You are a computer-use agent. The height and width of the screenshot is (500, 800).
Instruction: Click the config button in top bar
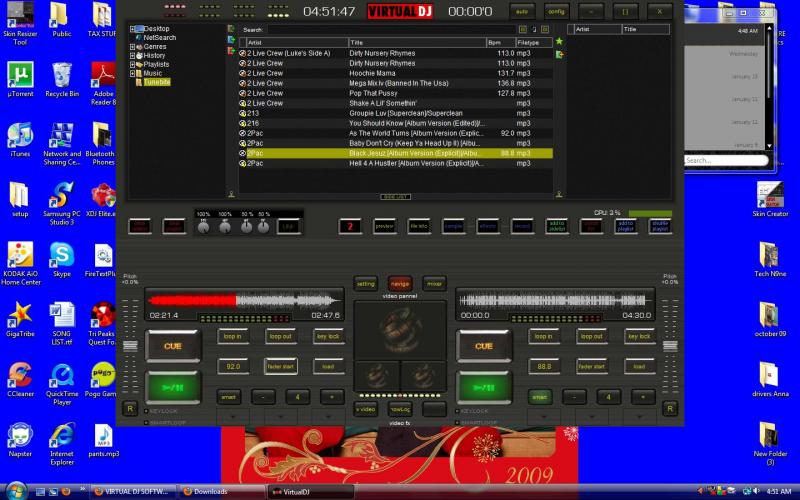pyautogui.click(x=556, y=11)
